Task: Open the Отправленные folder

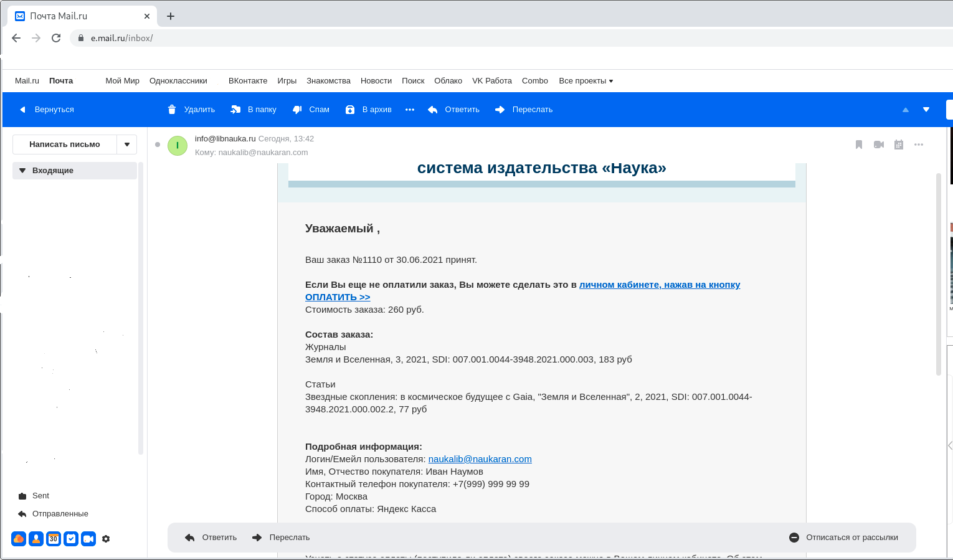Action: coord(54,514)
